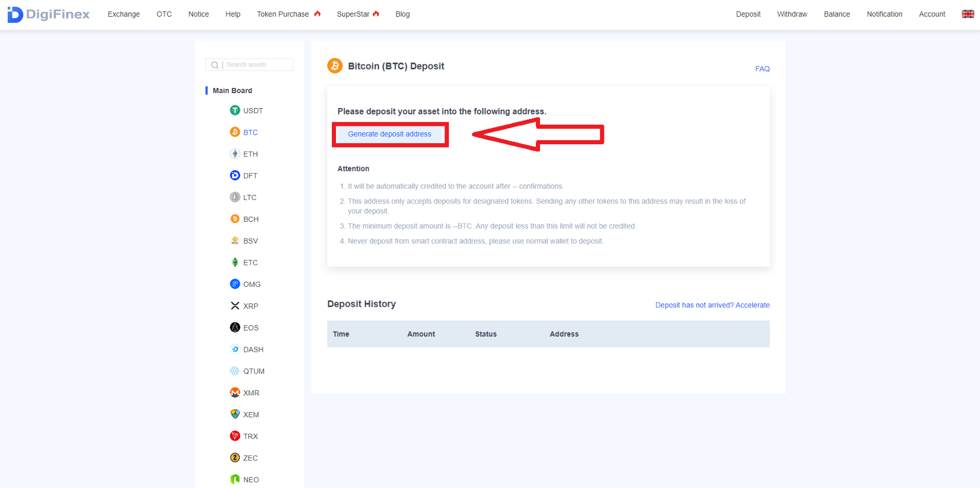Select TRX label in asset list
Screen dimensions: 980x488
point(251,436)
